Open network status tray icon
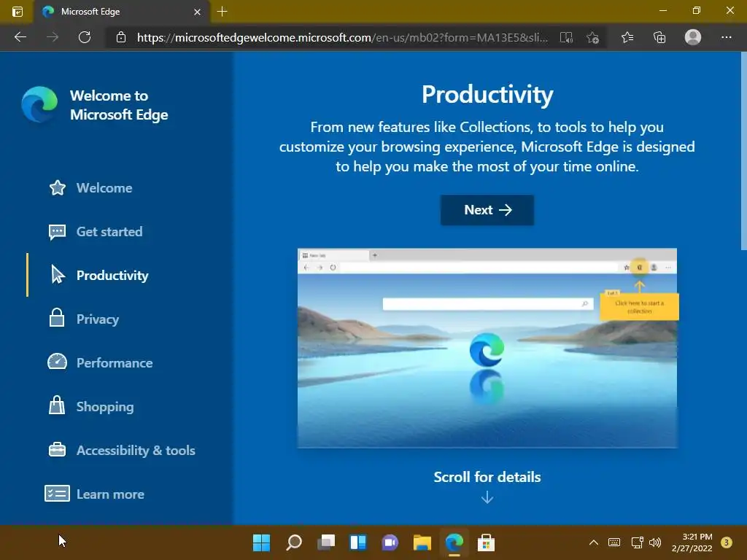Screen dimensions: 747x560 click(637, 542)
